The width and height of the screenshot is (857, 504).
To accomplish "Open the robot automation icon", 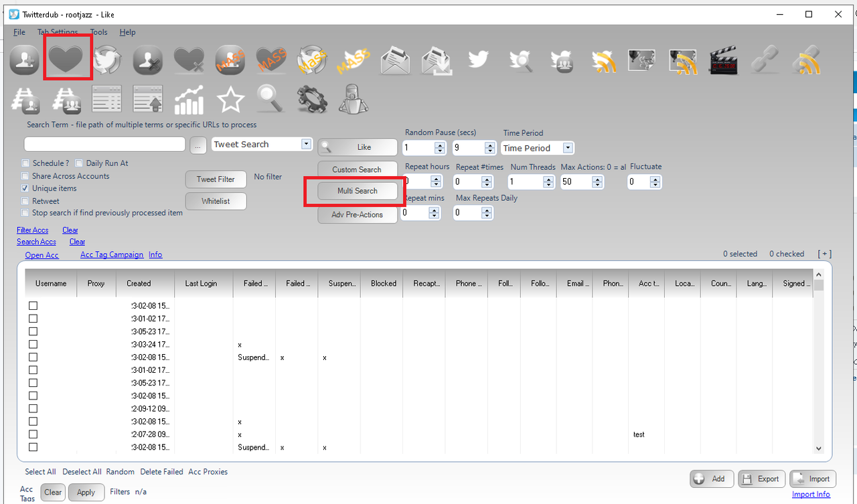I will tap(353, 100).
